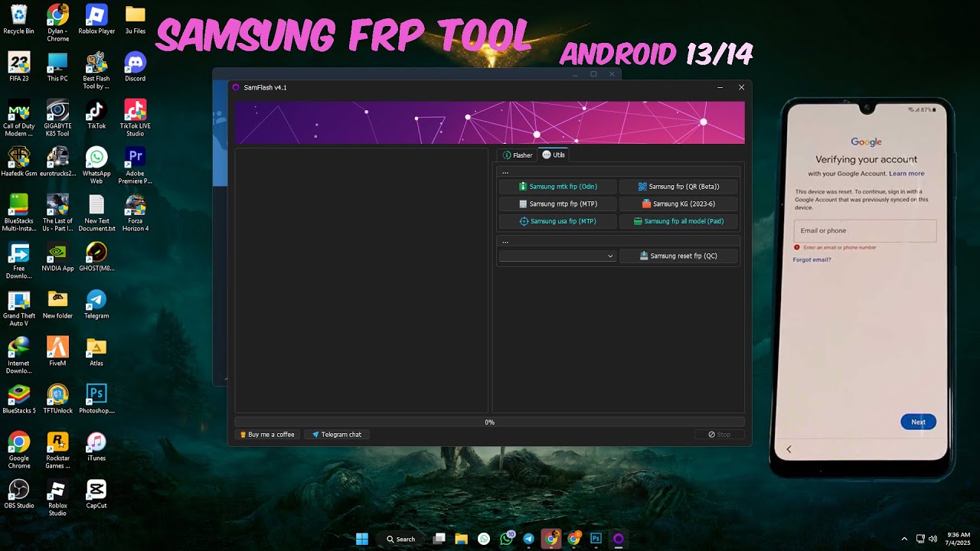The image size is (980, 551).
Task: Open Telegram chat link
Action: pos(337,434)
